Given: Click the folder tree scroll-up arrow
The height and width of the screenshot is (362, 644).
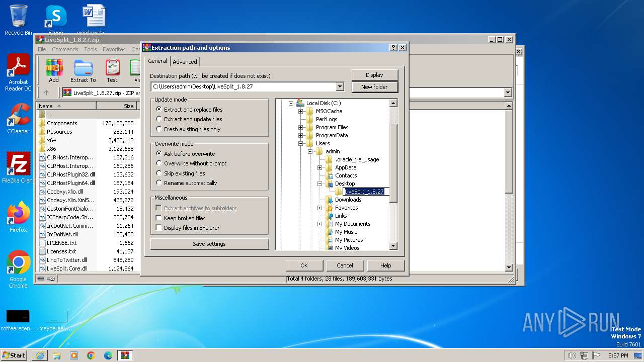Looking at the screenshot, I should pos(393,103).
